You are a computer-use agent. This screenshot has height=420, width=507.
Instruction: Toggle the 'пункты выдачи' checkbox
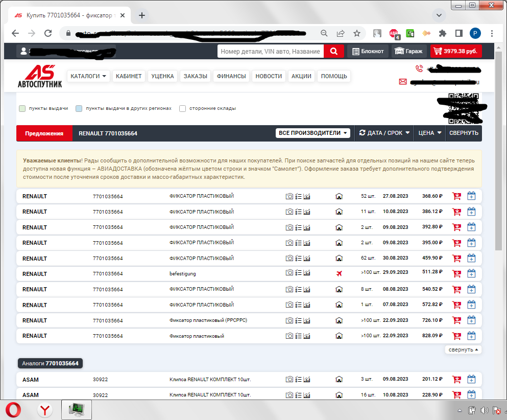pos(22,108)
